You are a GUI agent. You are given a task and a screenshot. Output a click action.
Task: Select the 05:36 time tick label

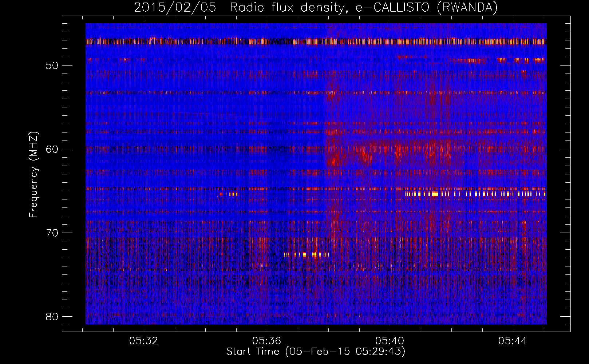[x=267, y=341]
